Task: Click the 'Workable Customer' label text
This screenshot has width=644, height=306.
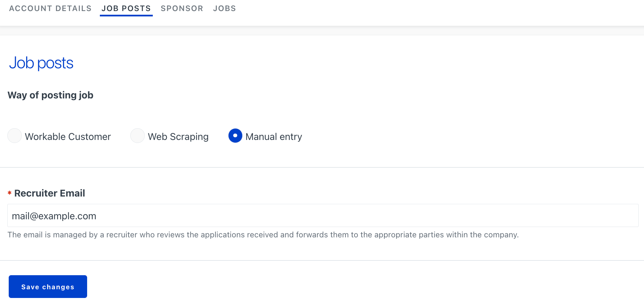Action: coord(68,137)
